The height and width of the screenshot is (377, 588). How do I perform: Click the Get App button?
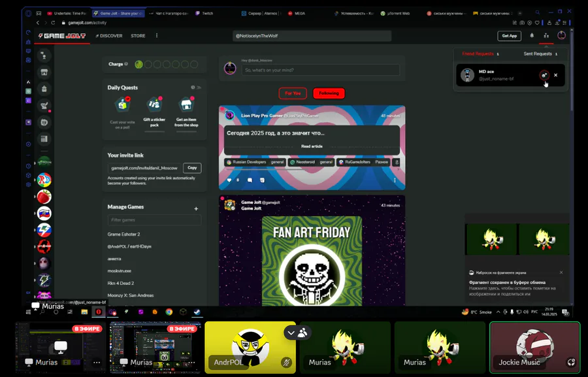[509, 36]
